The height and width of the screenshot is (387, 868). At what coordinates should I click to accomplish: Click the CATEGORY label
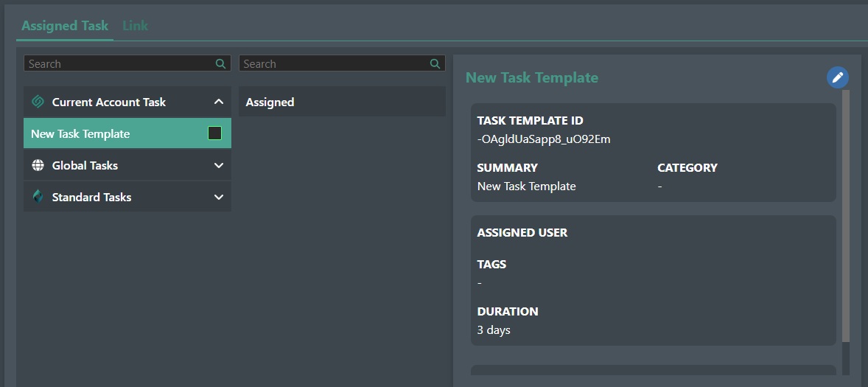tap(687, 168)
